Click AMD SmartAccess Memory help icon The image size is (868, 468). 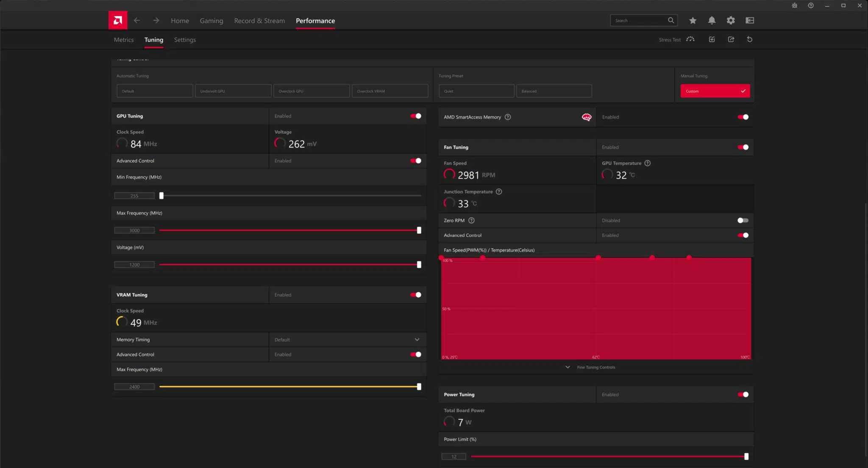(x=508, y=117)
